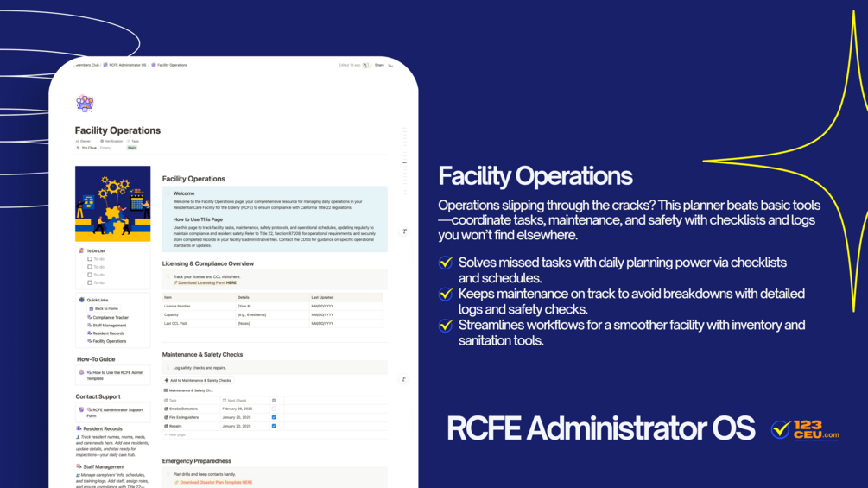Click the Back to Home page icon
This screenshot has width=868, height=488.
pyautogui.click(x=92, y=308)
